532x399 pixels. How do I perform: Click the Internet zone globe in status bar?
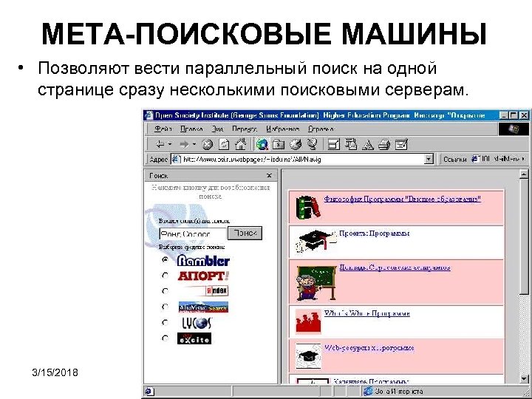pos(368,392)
